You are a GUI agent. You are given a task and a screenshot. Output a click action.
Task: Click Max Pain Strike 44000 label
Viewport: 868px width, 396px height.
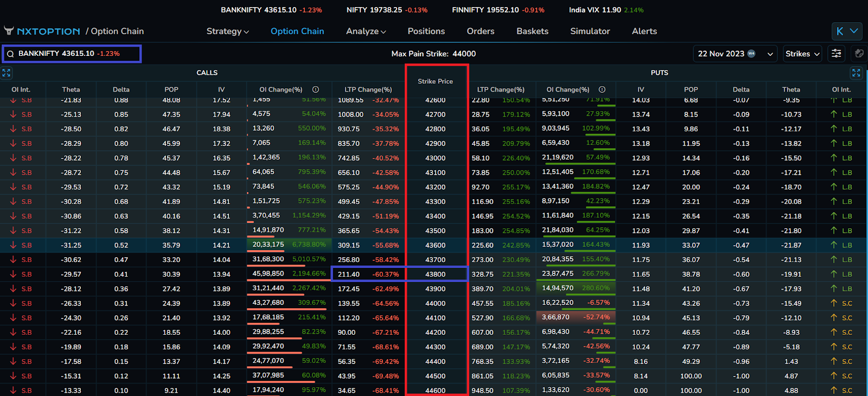click(x=433, y=54)
